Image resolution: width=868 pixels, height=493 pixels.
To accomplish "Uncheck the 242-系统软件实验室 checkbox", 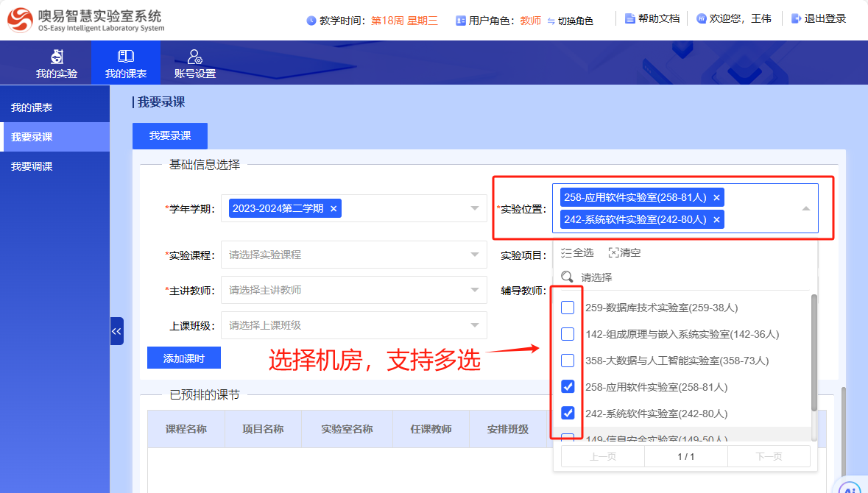I will [x=568, y=413].
